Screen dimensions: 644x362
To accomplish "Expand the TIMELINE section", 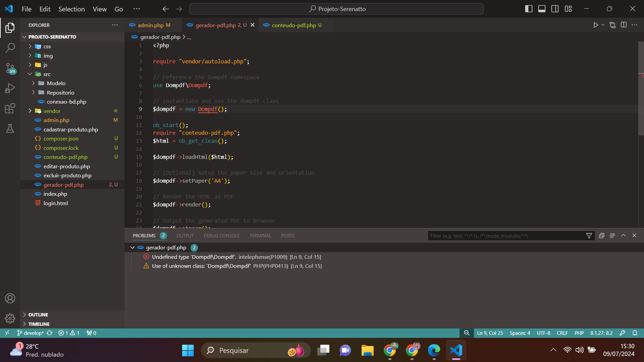I will coord(72,324).
